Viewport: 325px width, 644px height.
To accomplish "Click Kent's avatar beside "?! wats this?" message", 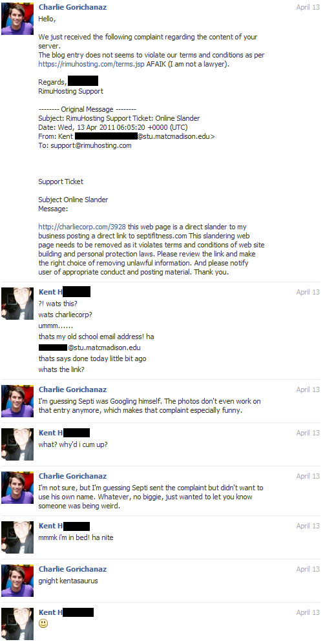I will pos(17,304).
